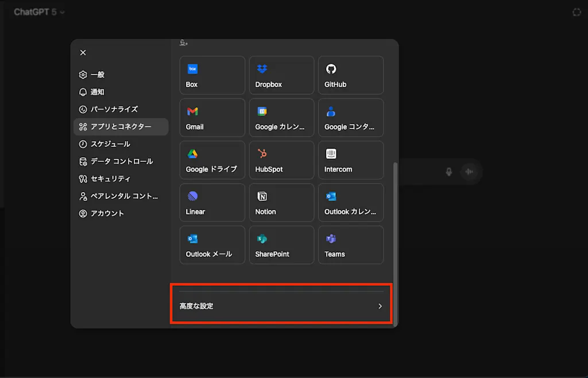
Task: Click the Outlook Mail icon
Action: [192, 238]
